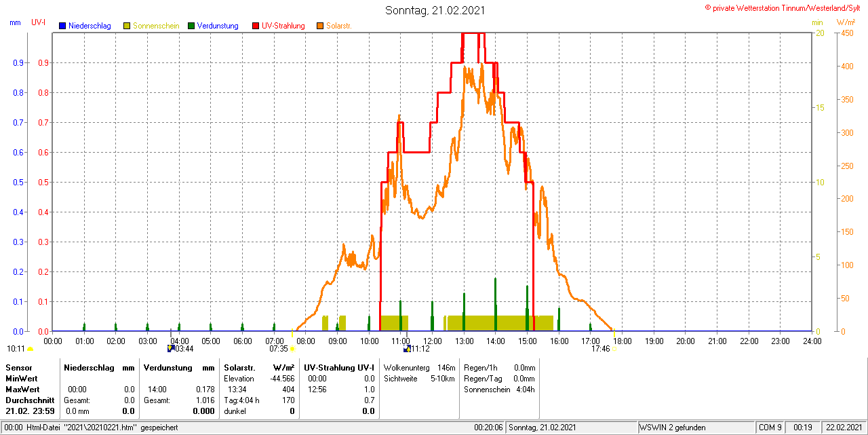The height and width of the screenshot is (435, 868).
Task: Click the Wolkenunterg 146m entry
Action: (419, 367)
